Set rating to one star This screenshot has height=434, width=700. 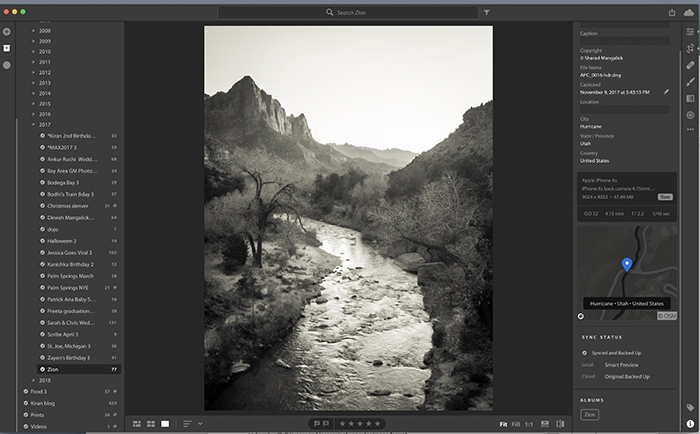(342, 423)
